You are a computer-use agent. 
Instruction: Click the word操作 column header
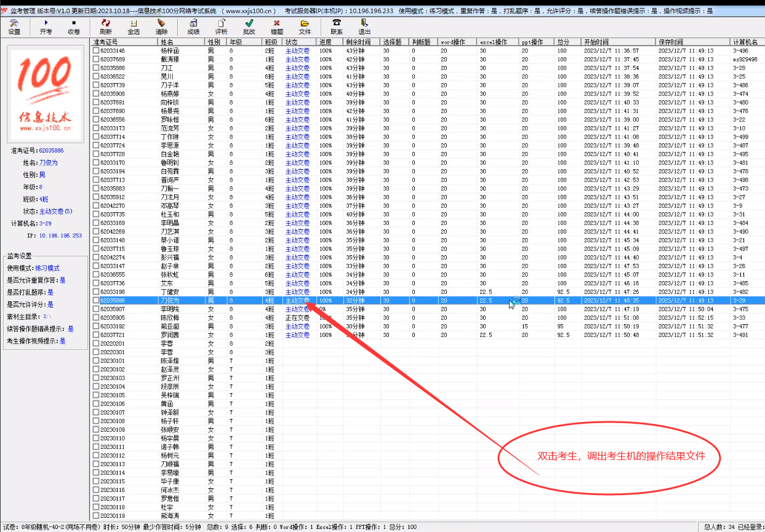pyautogui.click(x=458, y=42)
